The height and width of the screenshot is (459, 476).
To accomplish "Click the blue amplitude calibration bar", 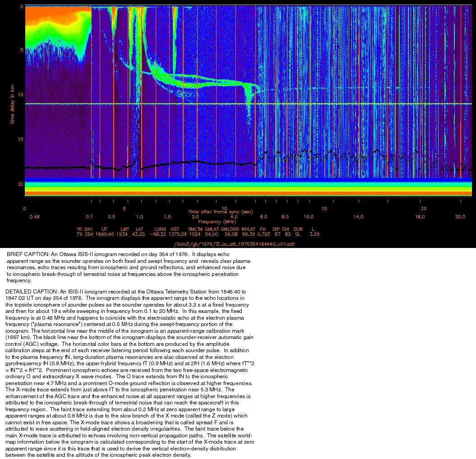I will tap(248, 180).
